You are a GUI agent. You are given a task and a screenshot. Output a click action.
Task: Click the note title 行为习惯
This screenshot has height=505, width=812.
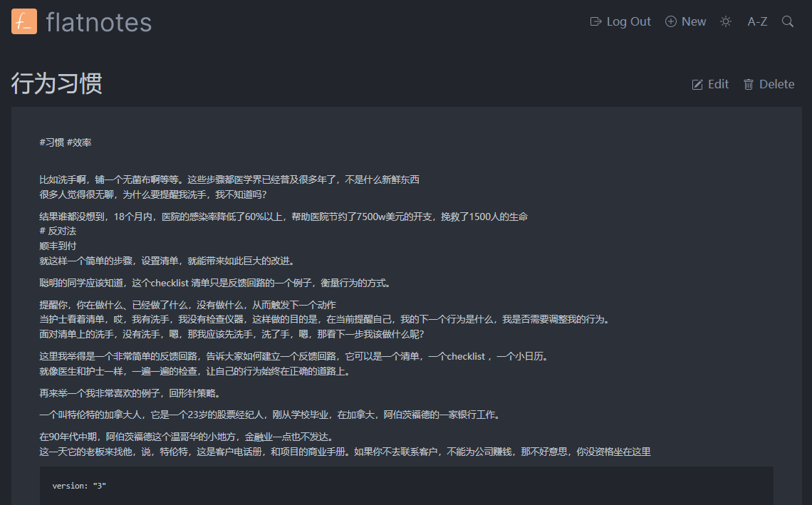[58, 84]
